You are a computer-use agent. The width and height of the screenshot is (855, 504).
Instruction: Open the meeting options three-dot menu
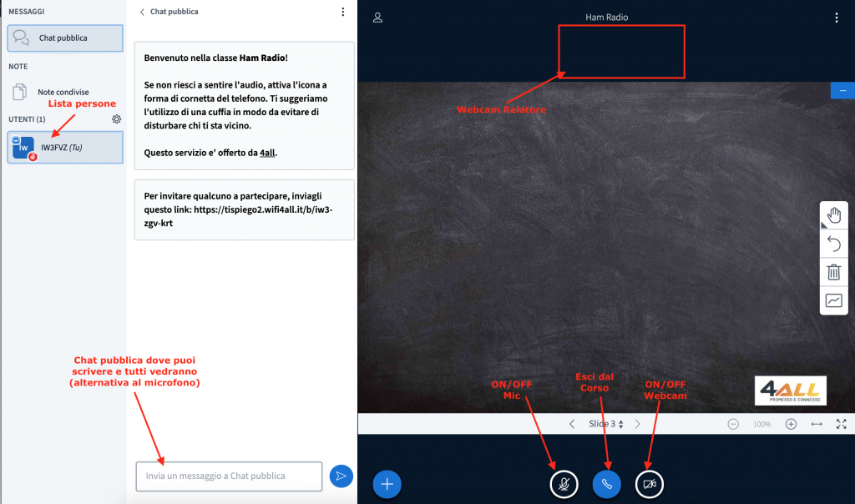(x=837, y=18)
